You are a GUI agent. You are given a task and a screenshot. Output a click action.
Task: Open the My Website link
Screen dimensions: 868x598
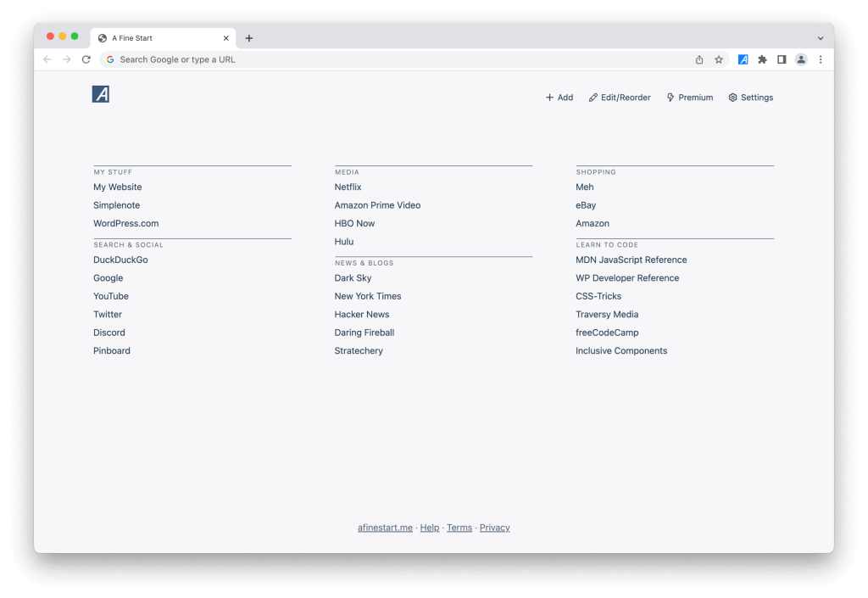pyautogui.click(x=117, y=187)
